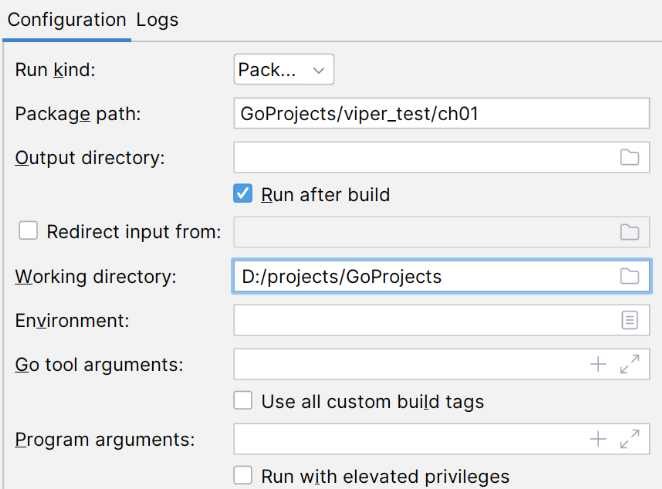662x489 pixels.
Task: Browse folder for Working directory
Action: [629, 277]
